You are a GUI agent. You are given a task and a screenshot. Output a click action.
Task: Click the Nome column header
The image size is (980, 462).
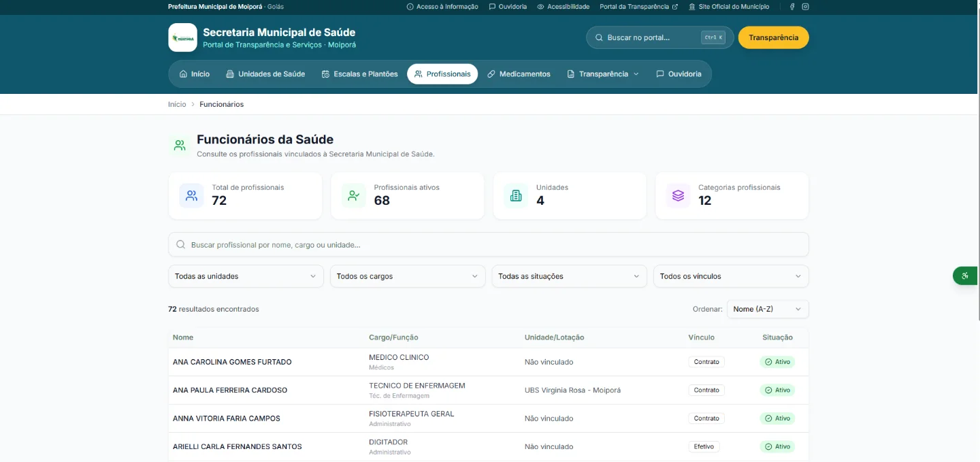pos(183,337)
